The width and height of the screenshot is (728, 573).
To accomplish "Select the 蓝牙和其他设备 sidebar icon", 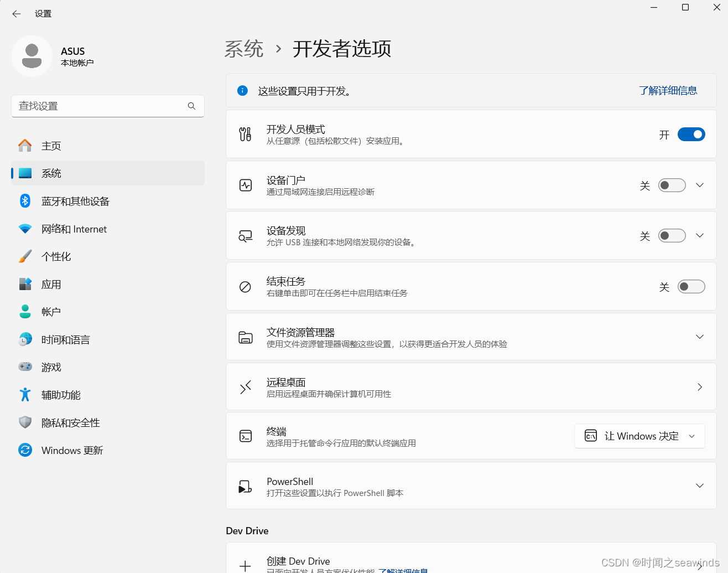I will 25,201.
